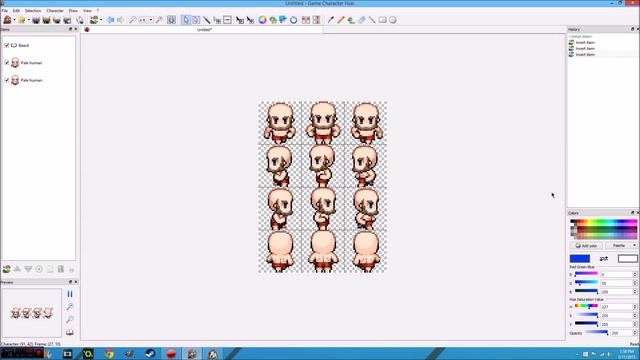Zoom in the Preview panel

coord(70,307)
